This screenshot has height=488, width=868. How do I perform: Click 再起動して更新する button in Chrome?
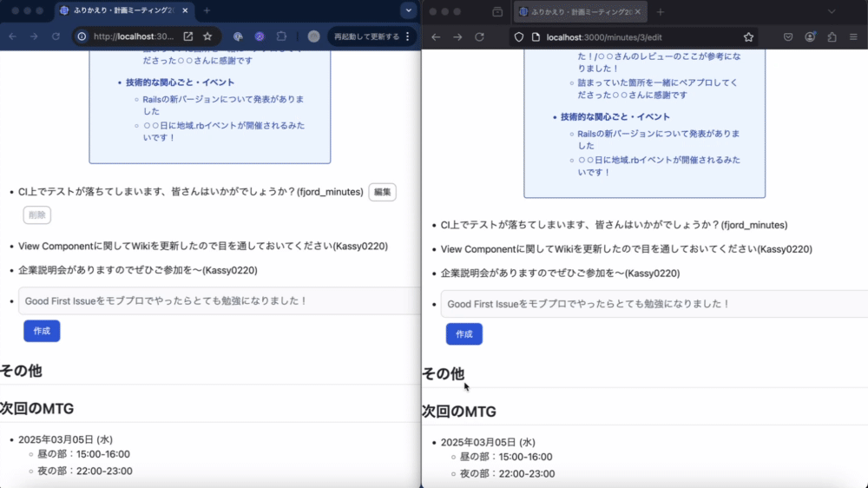(366, 36)
